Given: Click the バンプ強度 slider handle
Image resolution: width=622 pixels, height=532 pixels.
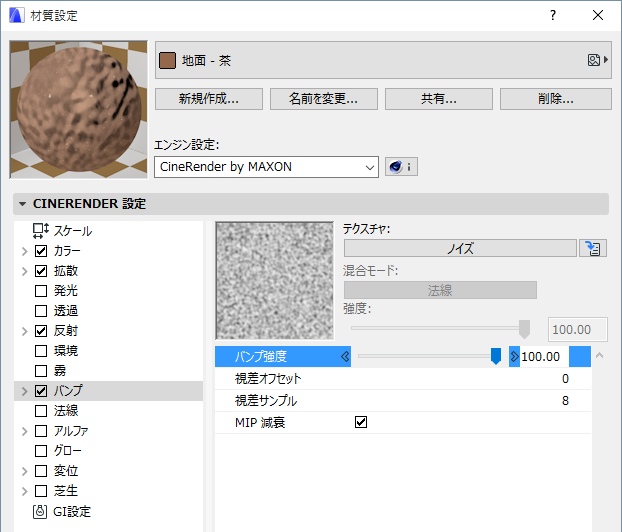Looking at the screenshot, I should pyautogui.click(x=496, y=356).
